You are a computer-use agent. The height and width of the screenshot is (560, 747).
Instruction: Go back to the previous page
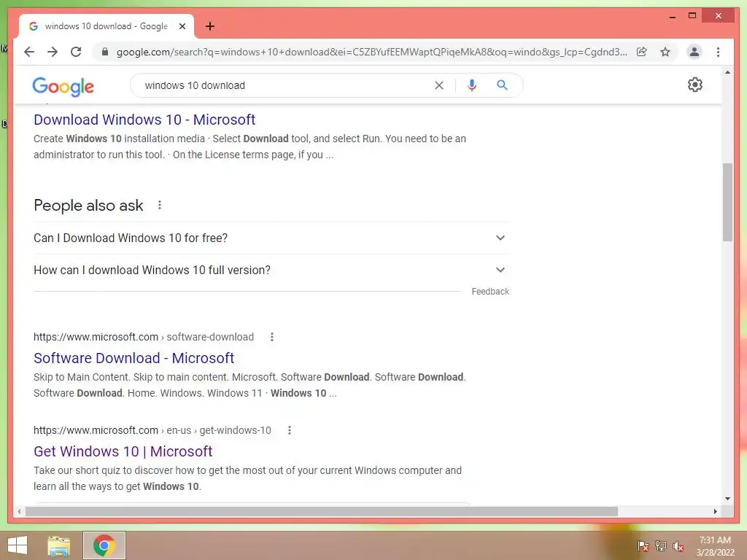(29, 52)
